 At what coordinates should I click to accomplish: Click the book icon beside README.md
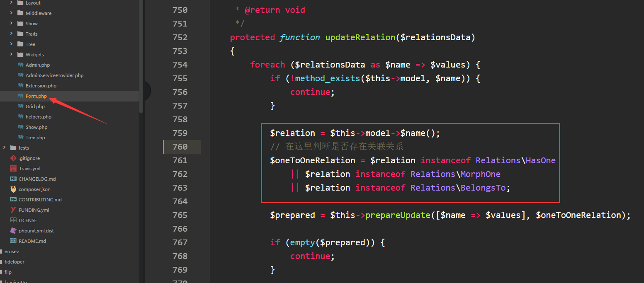point(13,241)
